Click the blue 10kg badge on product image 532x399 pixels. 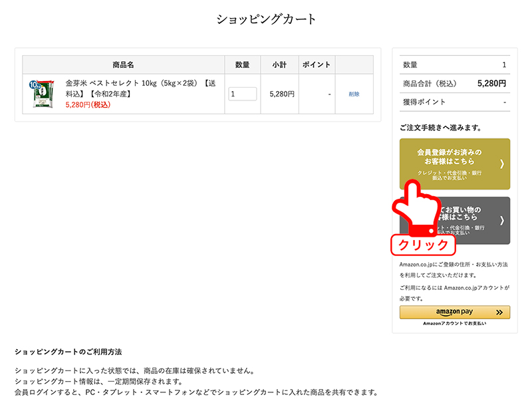click(34, 84)
